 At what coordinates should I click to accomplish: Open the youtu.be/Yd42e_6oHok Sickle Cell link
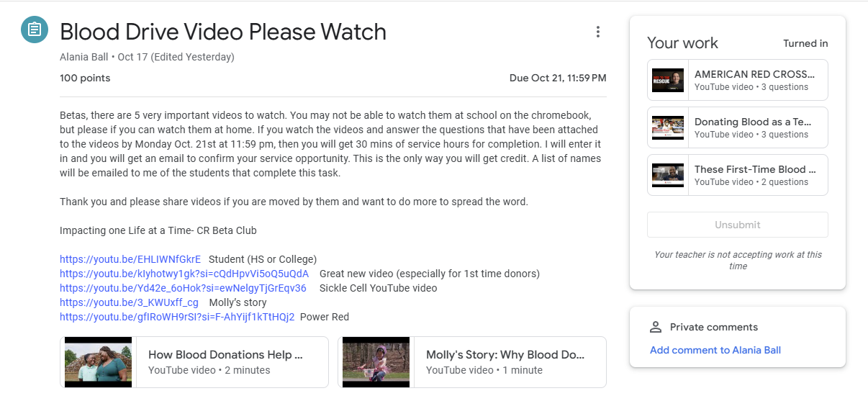[183, 288]
